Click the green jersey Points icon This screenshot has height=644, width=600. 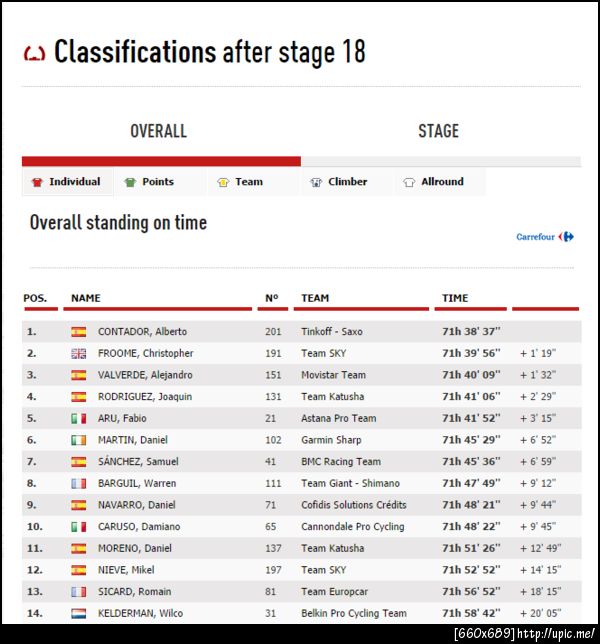tap(130, 182)
